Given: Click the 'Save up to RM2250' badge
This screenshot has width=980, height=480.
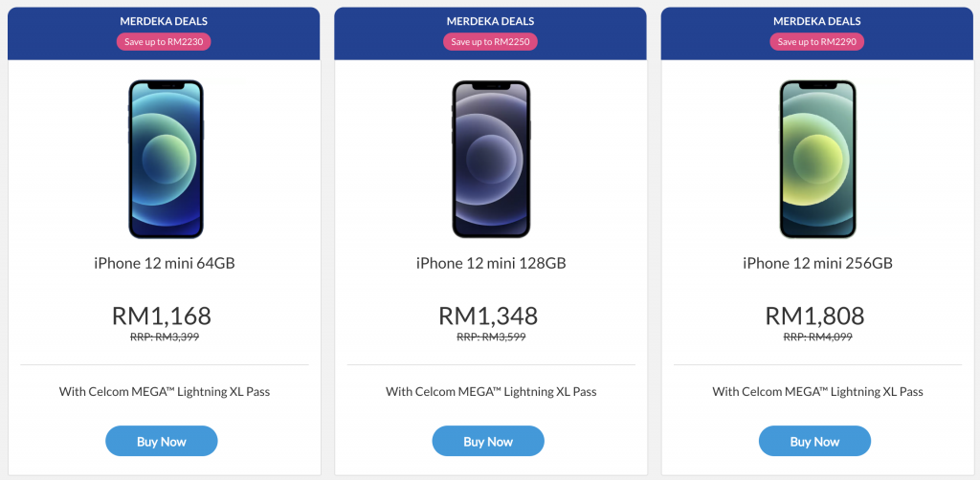Looking at the screenshot, I should (491, 42).
